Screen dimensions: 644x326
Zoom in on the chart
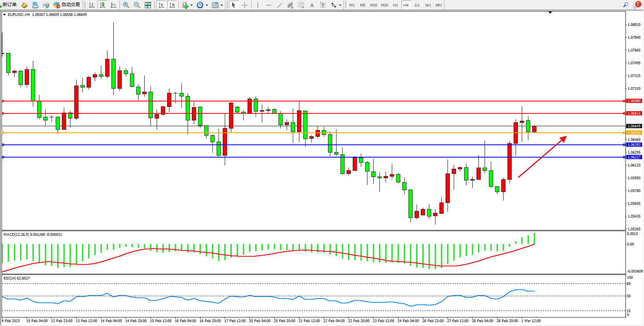point(126,5)
